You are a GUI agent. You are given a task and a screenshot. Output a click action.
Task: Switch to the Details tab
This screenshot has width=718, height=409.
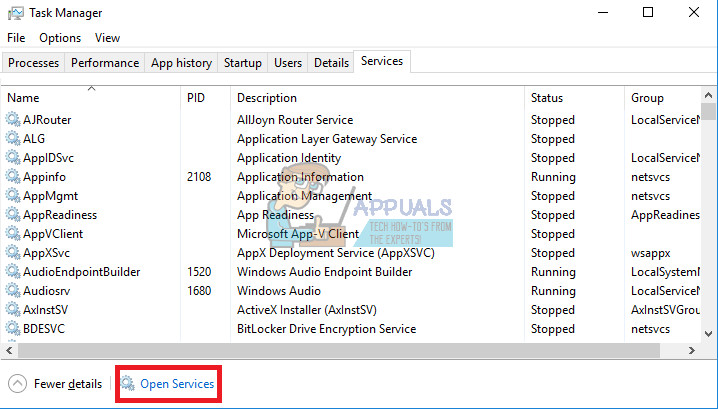pos(331,63)
